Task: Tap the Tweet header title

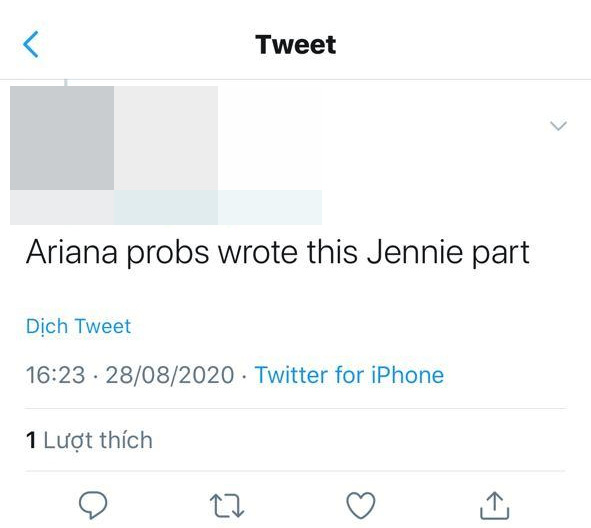Action: [296, 44]
